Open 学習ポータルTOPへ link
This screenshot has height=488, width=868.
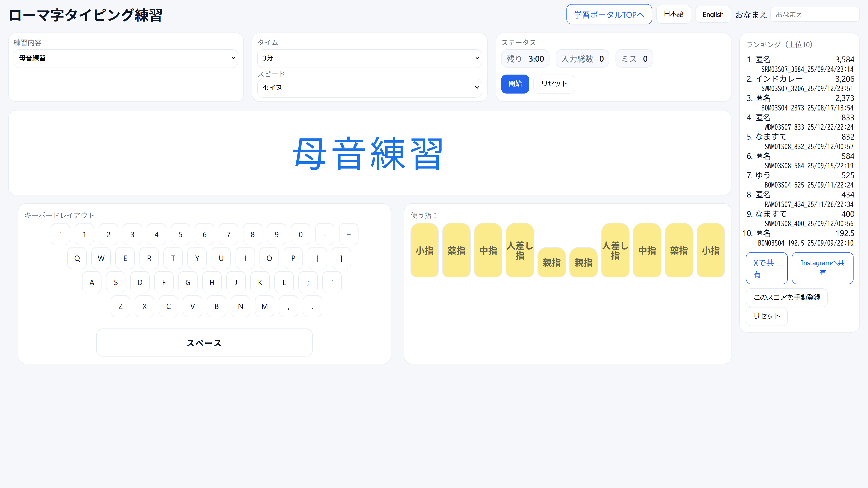(609, 14)
